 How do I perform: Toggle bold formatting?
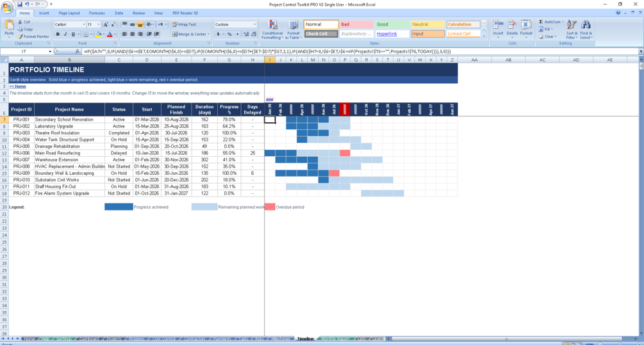tap(58, 35)
